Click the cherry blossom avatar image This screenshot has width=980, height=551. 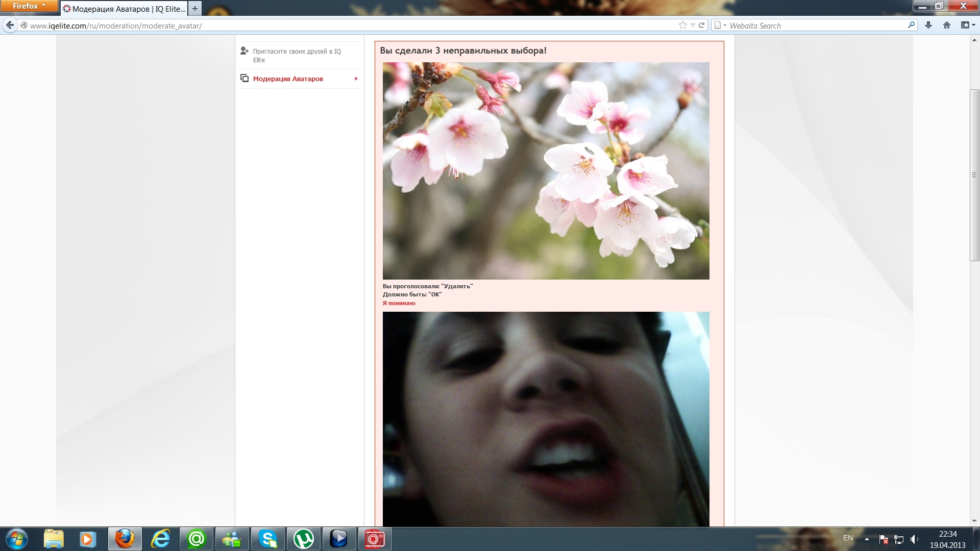click(546, 170)
